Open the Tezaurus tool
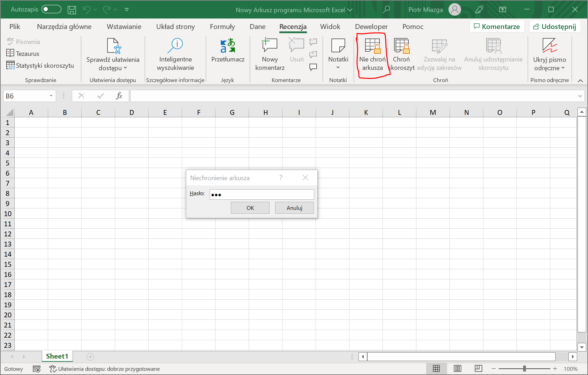Image resolution: width=588 pixels, height=375 pixels. coord(23,53)
